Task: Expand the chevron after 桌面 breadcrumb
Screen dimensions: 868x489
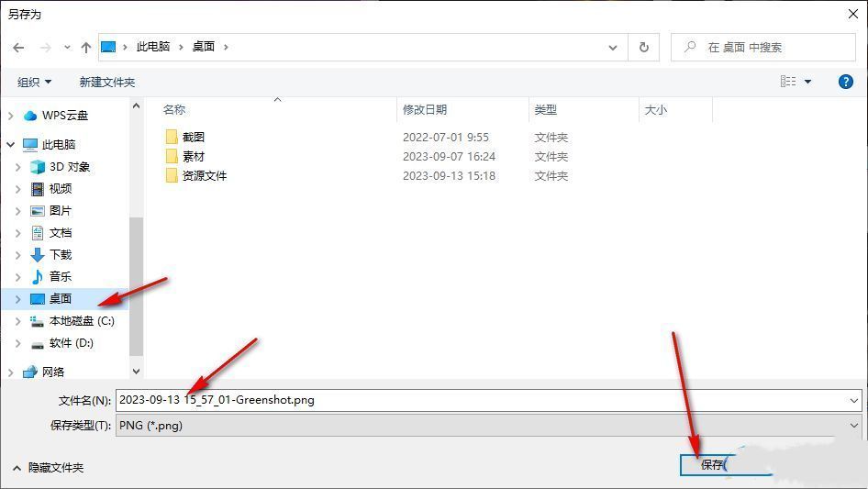Action: [x=226, y=47]
